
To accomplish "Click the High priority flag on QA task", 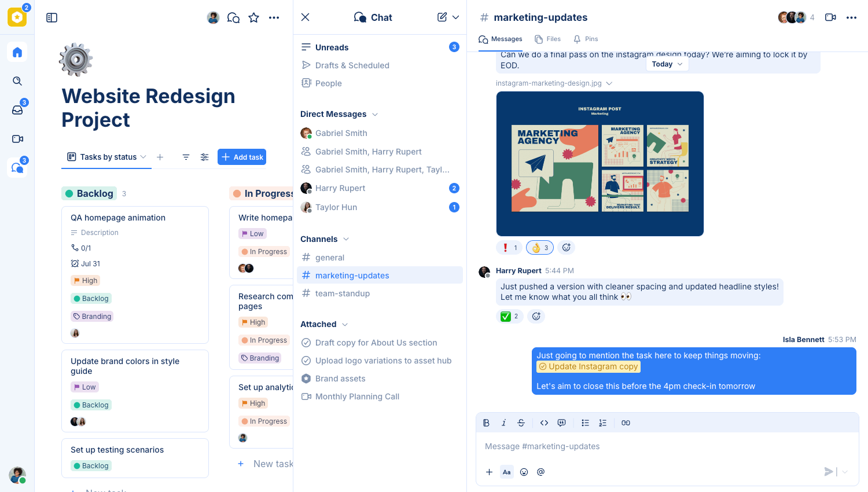I will (85, 281).
